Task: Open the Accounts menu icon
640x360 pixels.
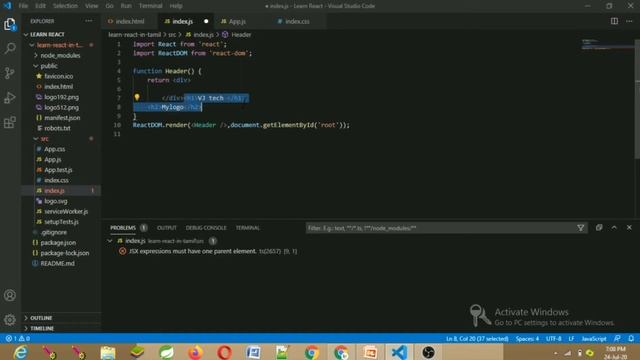Action: click(x=10, y=295)
